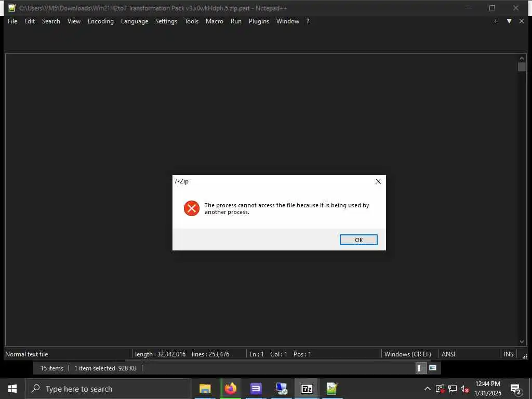
Task: Open the notification center icon
Action: point(516,389)
